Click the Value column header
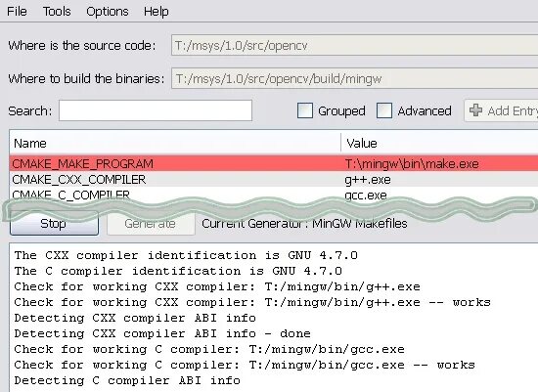Screen dimensions: 538x392 click(x=440, y=143)
